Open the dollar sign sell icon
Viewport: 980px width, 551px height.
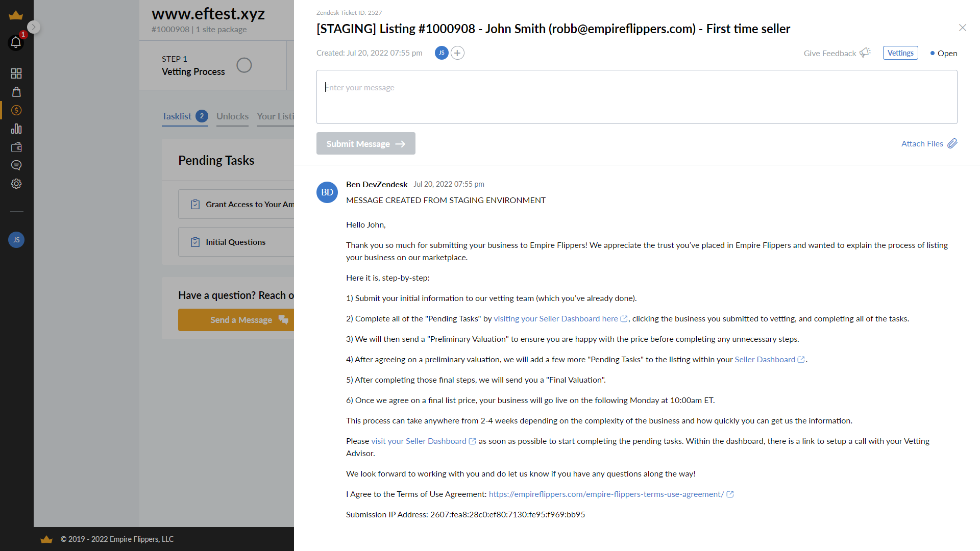click(16, 110)
